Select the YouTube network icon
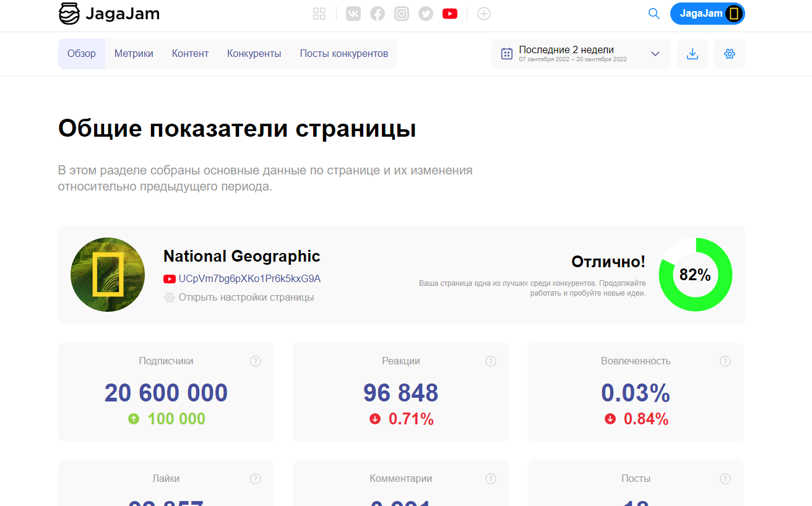This screenshot has height=506, width=812. point(449,13)
